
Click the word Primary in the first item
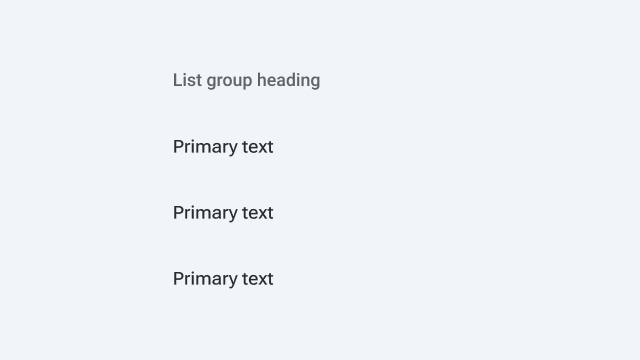205,147
